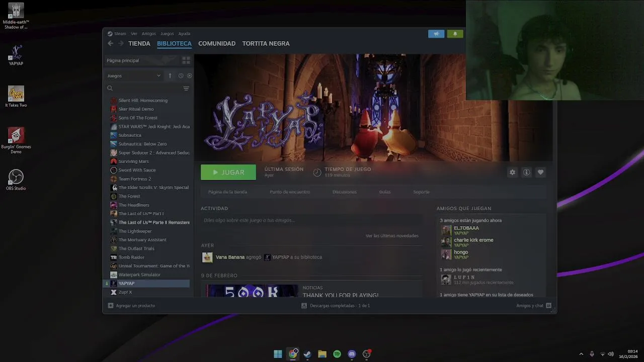Toggle the ready-to-play filter icon
644x362 pixels.
(189, 76)
